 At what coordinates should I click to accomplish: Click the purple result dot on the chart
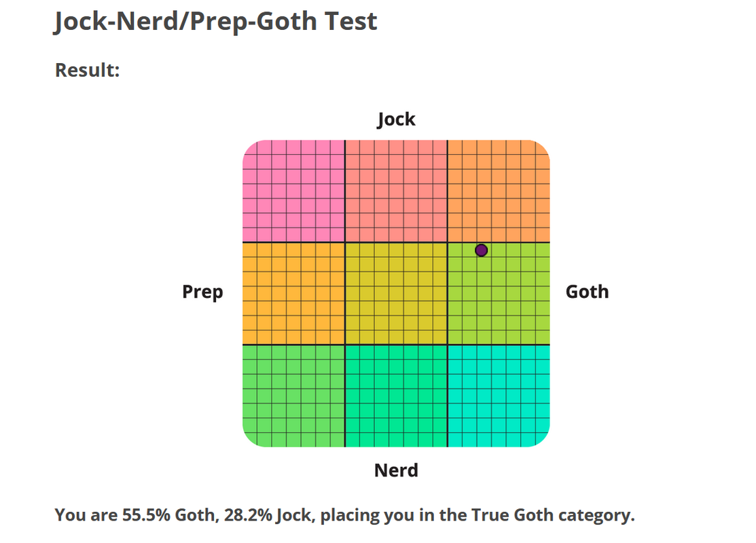[481, 250]
